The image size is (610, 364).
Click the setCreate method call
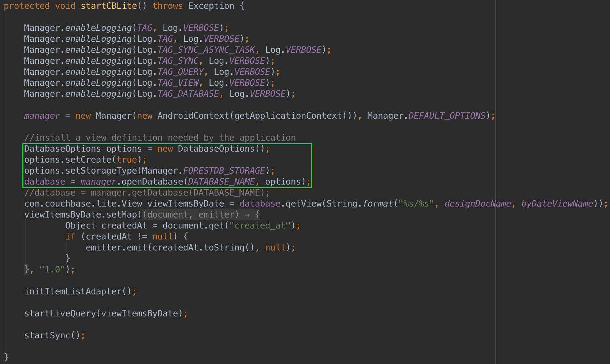88,160
